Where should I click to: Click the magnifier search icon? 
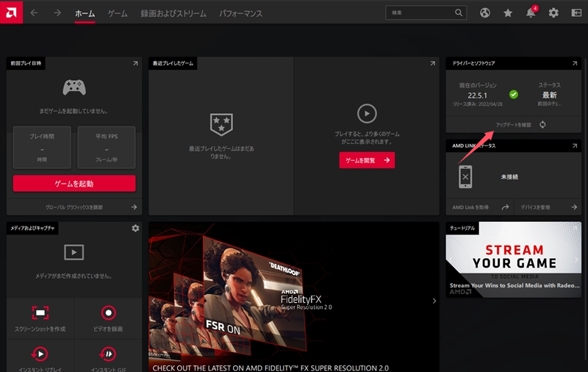[459, 12]
